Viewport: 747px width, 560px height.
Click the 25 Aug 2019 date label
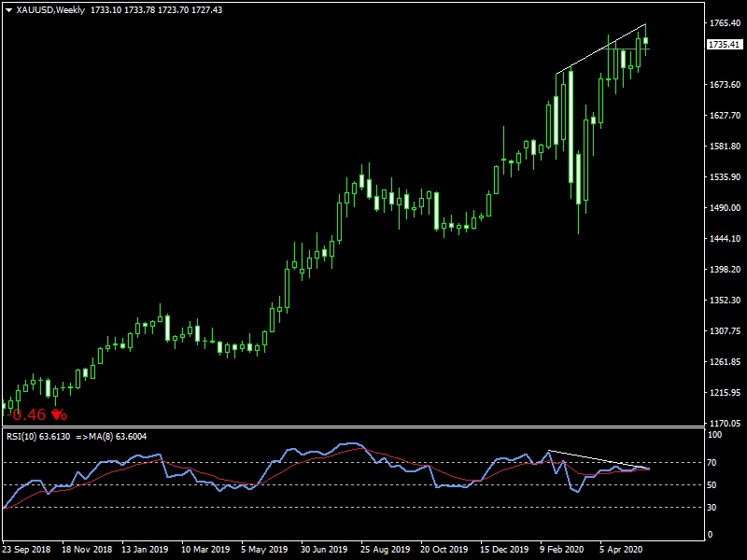tap(385, 550)
